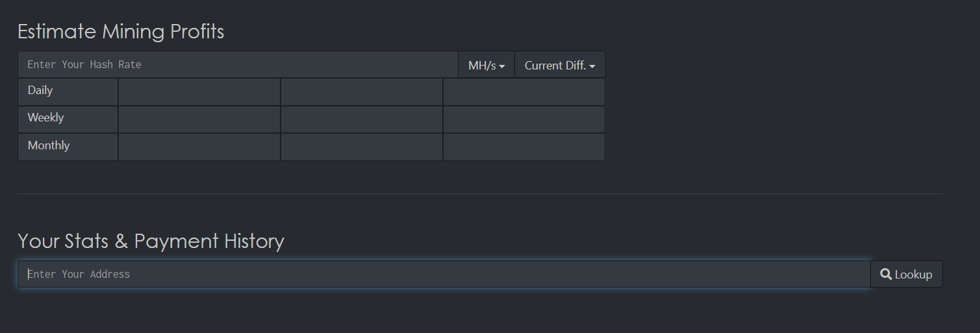The width and height of the screenshot is (980, 333).
Task: Click the last empty cell in Weekly row
Action: [x=523, y=119]
